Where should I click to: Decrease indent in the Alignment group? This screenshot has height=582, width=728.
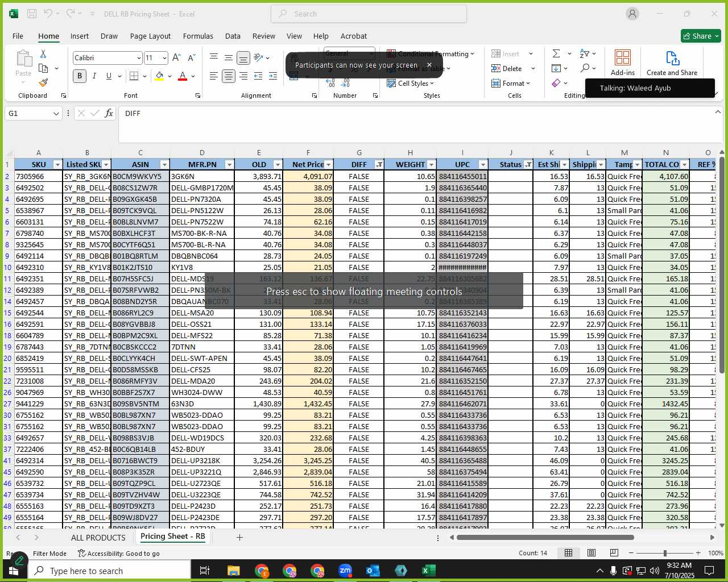click(258, 76)
